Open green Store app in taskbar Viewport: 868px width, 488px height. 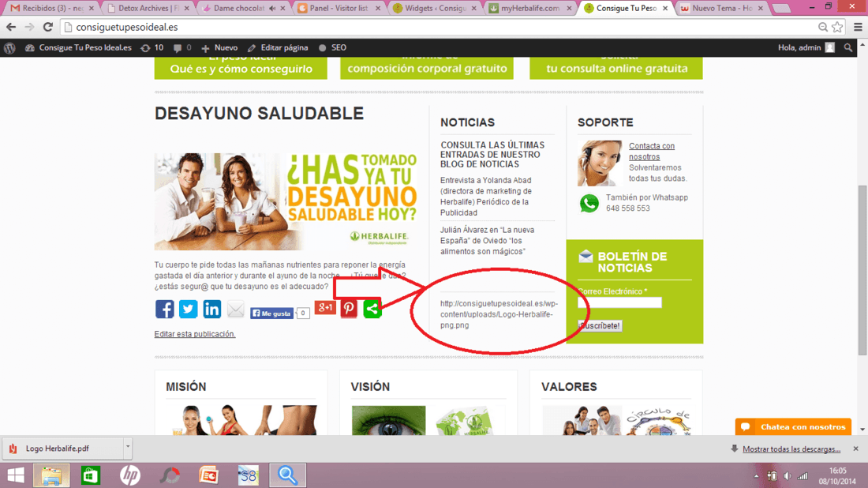[x=91, y=475]
